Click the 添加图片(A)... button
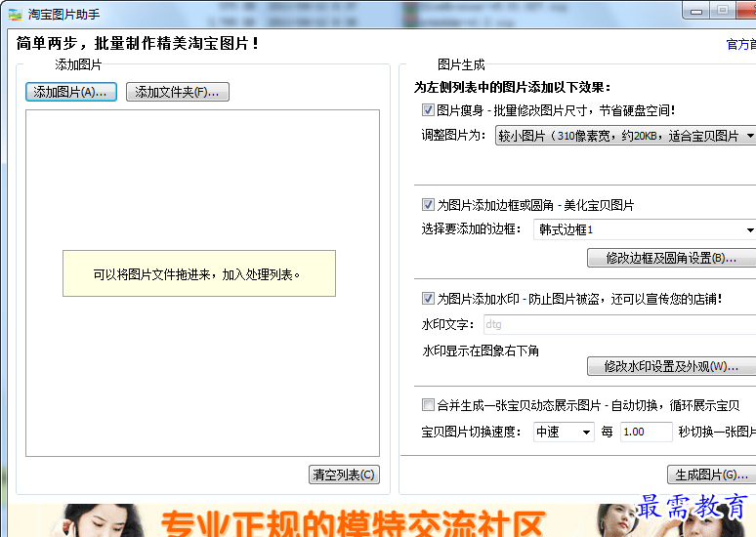 click(x=71, y=92)
